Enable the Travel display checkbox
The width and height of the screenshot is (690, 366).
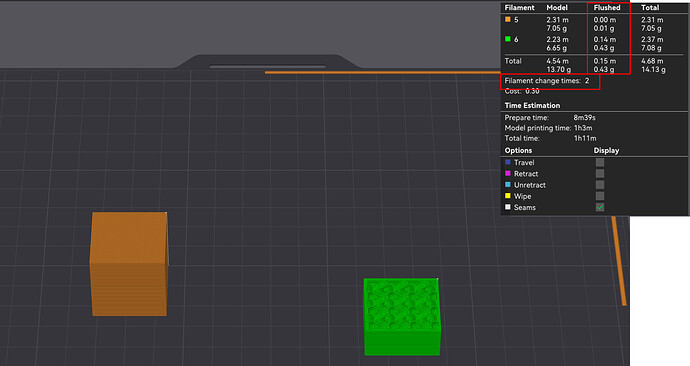600,162
